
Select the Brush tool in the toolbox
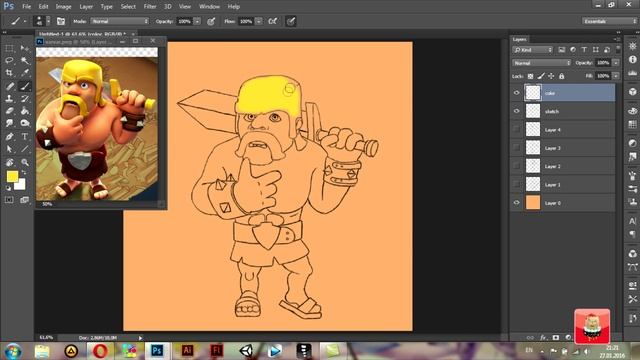click(25, 86)
